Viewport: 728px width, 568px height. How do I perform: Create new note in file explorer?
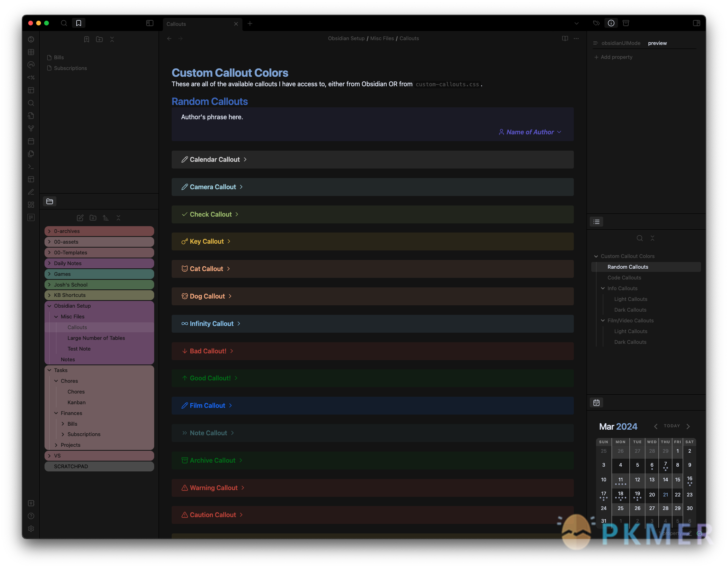tap(80, 218)
